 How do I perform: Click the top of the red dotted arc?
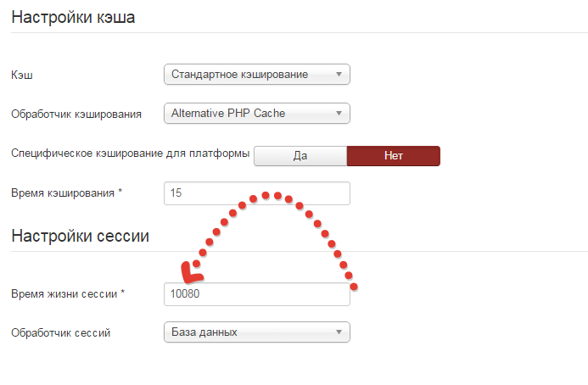click(x=271, y=195)
